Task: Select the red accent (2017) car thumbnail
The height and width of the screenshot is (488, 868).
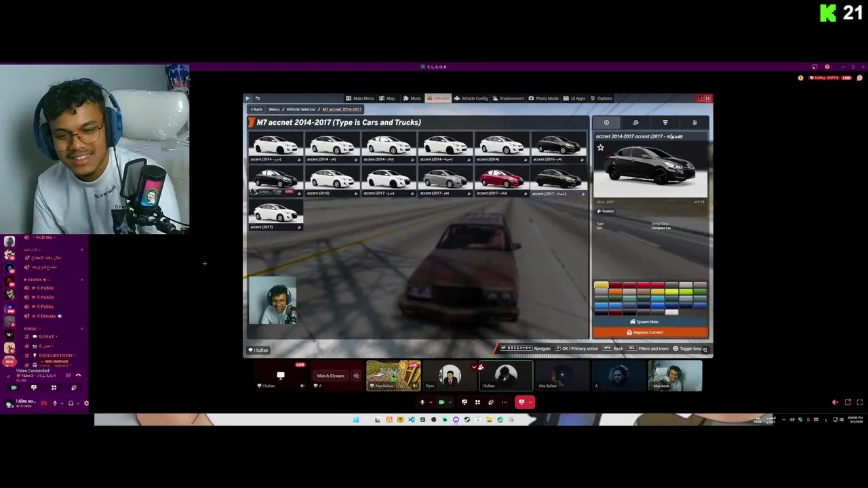Action: click(502, 181)
